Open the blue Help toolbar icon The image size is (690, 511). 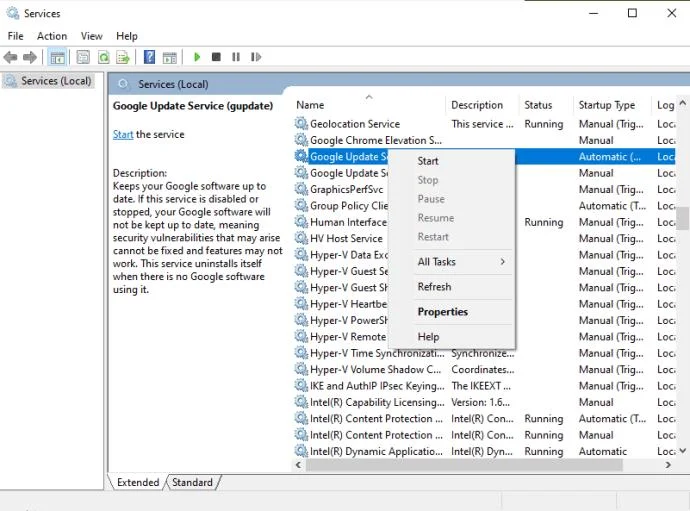coord(150,57)
